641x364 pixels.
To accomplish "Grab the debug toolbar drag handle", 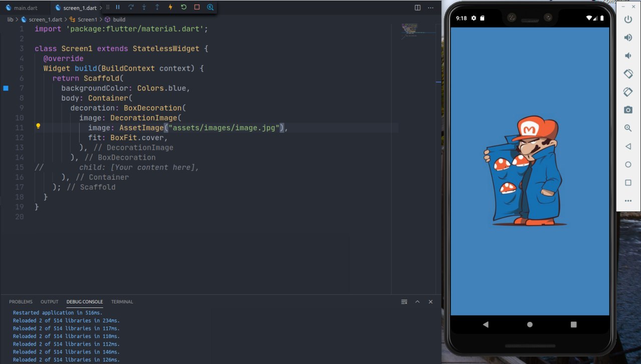I will [x=108, y=8].
